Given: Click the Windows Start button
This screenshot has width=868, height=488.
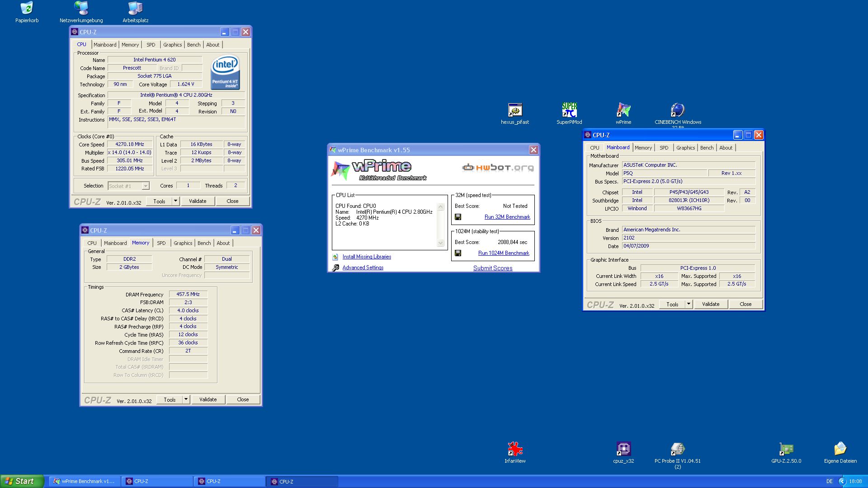Looking at the screenshot, I should coord(22,481).
